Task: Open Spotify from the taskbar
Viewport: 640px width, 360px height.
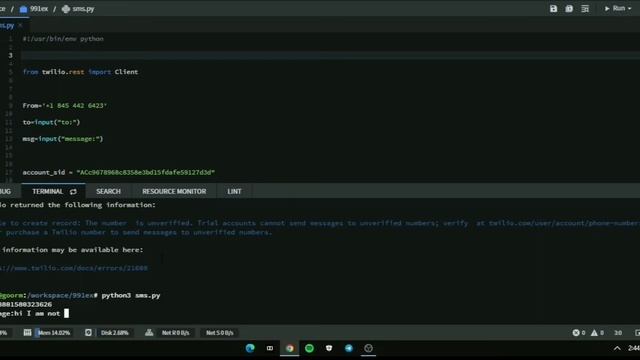Action: tap(309, 348)
